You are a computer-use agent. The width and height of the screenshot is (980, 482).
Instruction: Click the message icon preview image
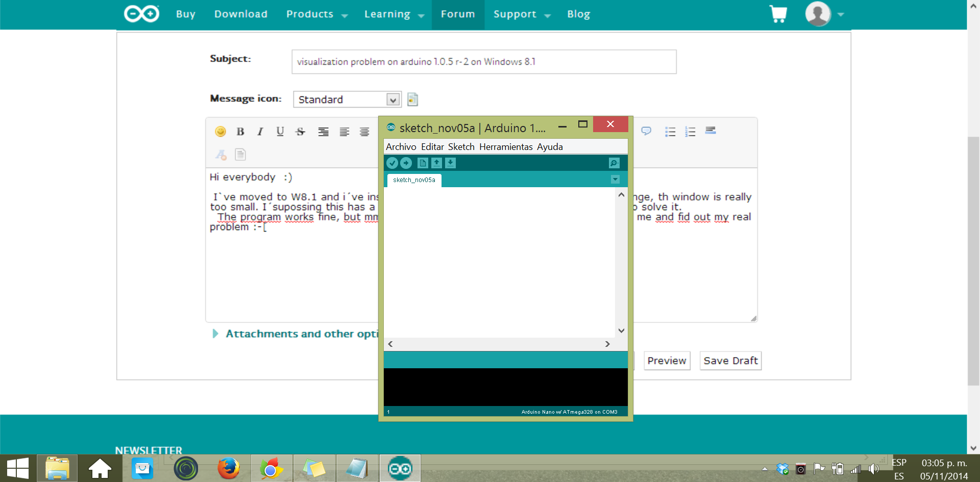coord(412,99)
